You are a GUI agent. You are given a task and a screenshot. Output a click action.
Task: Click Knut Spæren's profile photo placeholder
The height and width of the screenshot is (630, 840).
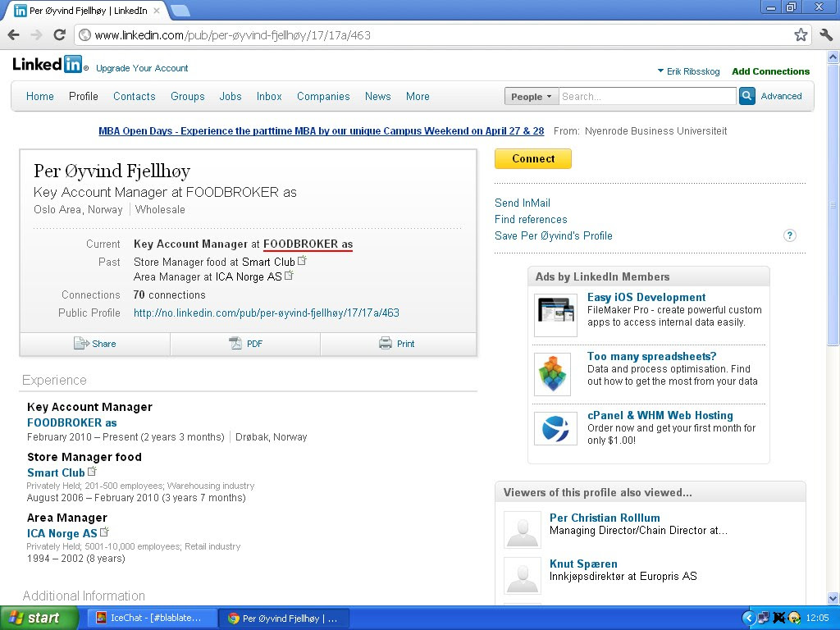[523, 576]
